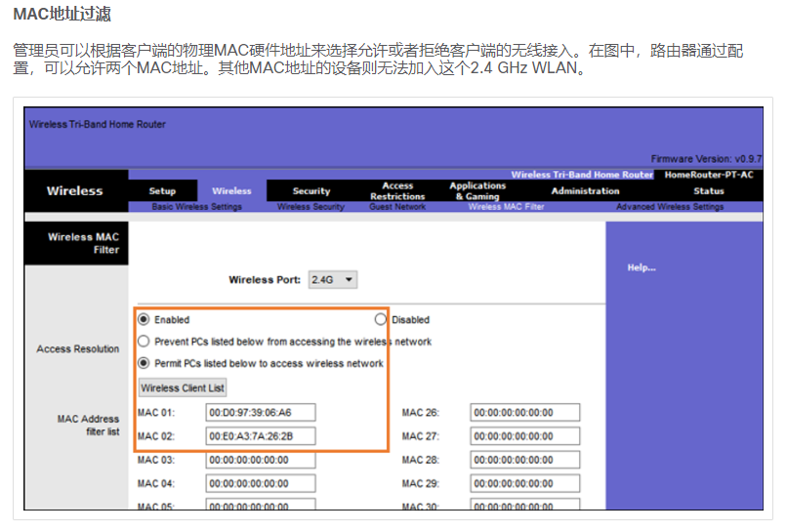Open the Wireless Port dropdown
The image size is (787, 532).
[333, 280]
